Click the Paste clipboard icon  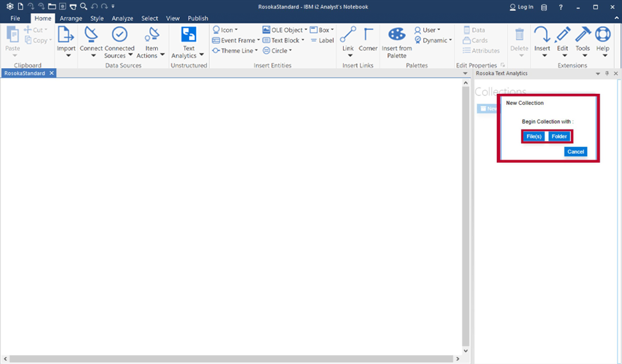(x=12, y=34)
